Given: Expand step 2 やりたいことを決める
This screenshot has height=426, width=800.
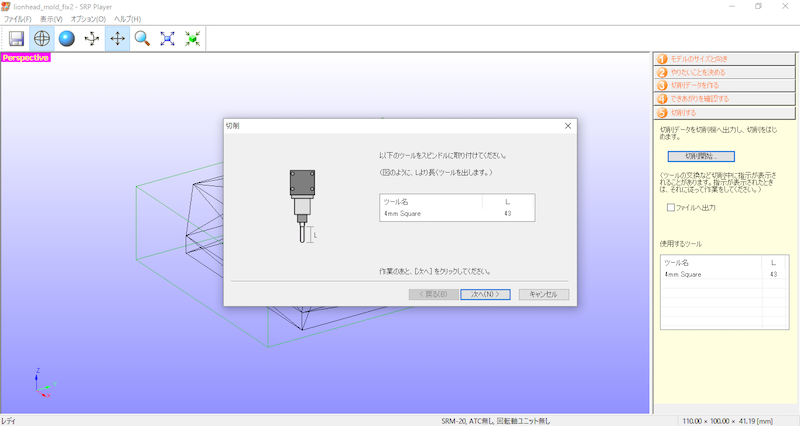Looking at the screenshot, I should pos(724,72).
